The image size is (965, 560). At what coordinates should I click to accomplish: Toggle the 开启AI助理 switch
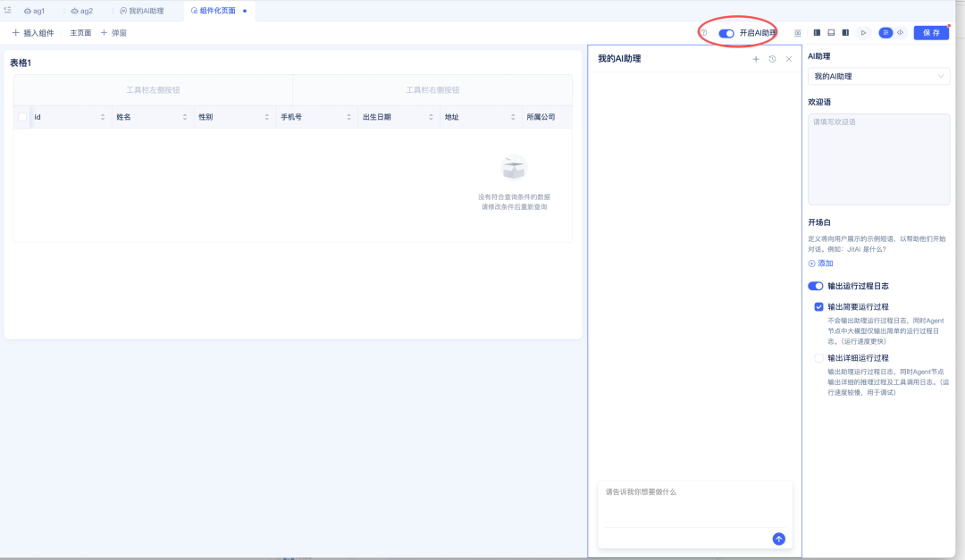726,33
